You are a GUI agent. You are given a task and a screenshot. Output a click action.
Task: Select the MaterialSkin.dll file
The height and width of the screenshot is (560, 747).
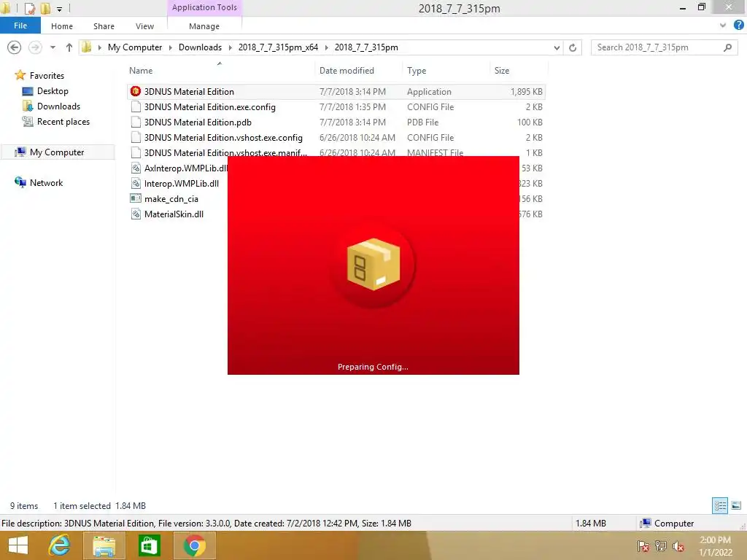(x=174, y=214)
